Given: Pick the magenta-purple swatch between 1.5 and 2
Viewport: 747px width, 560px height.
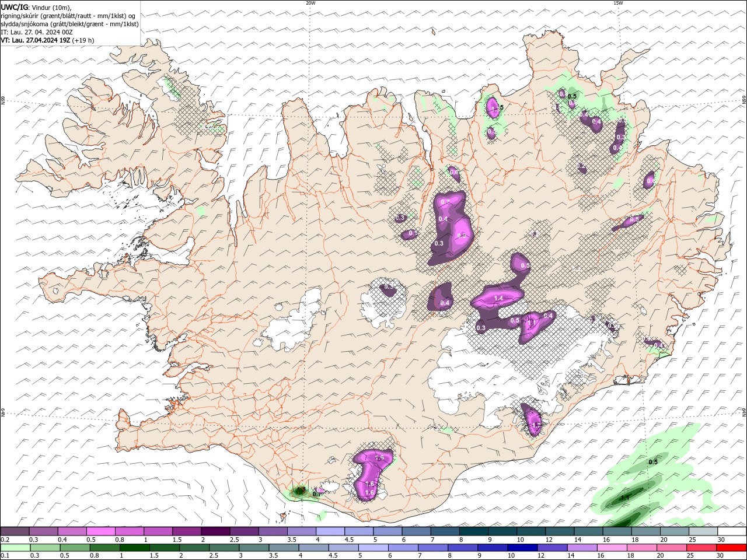Looking at the screenshot, I should [x=187, y=531].
